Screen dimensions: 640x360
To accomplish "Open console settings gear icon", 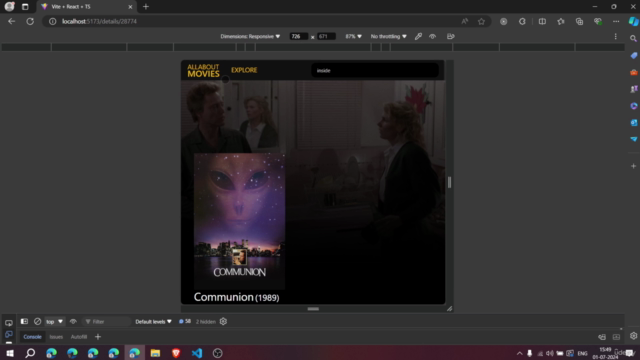I will 223,322.
